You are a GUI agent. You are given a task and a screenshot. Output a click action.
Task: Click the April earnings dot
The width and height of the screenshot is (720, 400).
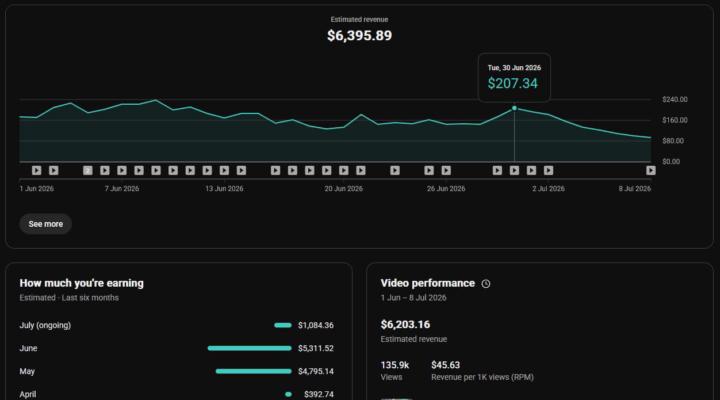(288, 394)
